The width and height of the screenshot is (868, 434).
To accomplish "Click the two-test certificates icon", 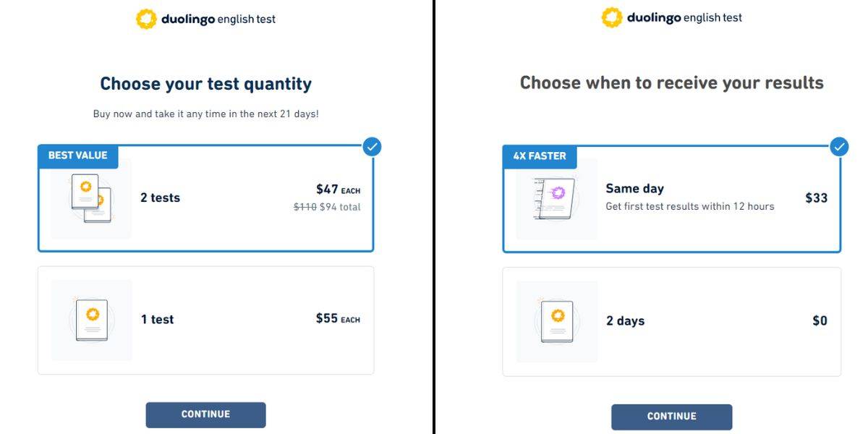I will pos(91,197).
